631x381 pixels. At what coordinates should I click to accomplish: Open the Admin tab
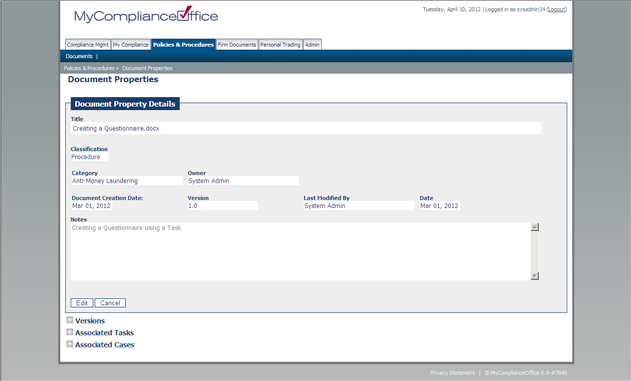click(312, 45)
